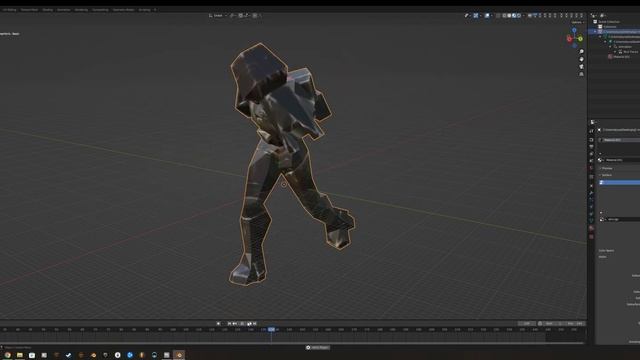The image size is (640, 360).
Task: Open the Material properties tab
Action: click(x=591, y=228)
